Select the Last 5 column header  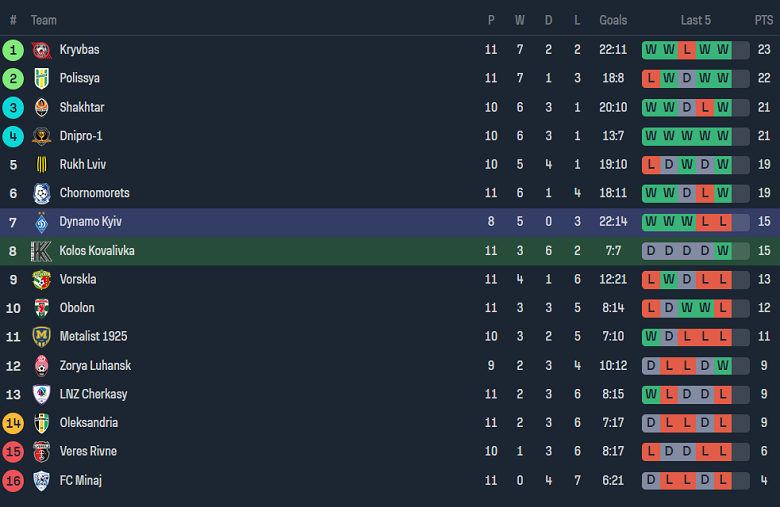click(696, 20)
